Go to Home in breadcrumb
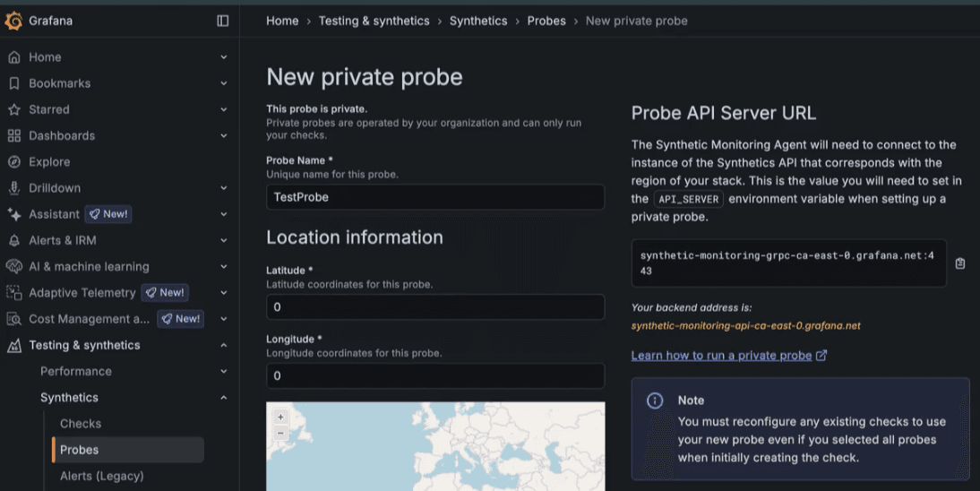The image size is (980, 491). 282,21
